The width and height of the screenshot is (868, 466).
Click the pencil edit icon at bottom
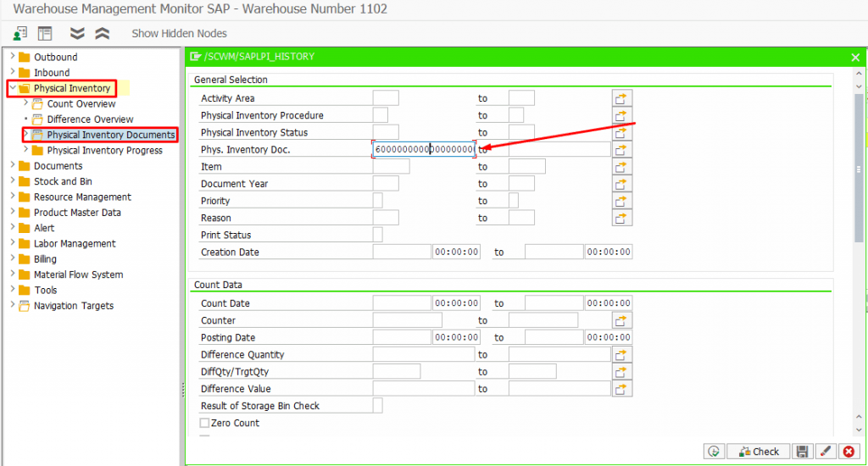[825, 452]
